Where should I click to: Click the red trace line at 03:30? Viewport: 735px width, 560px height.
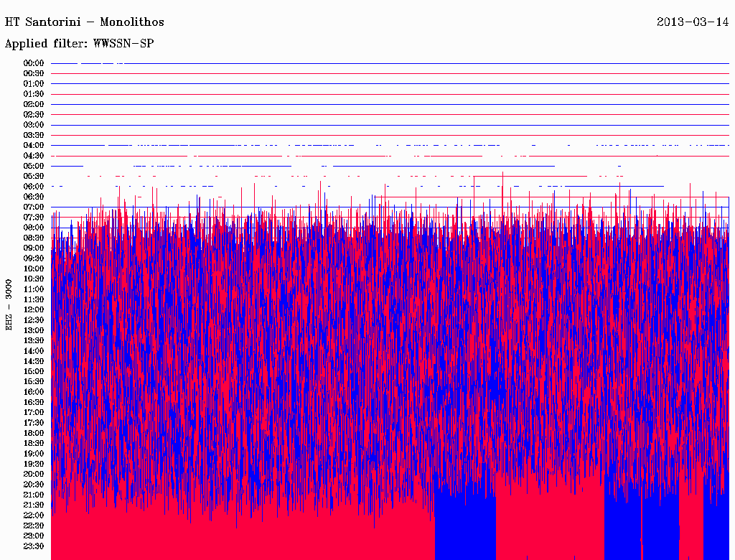tap(388, 135)
